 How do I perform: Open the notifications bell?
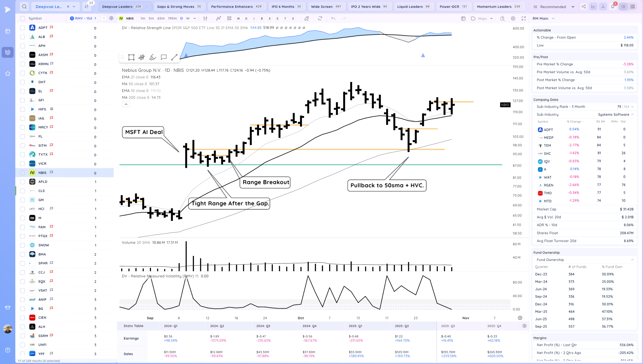coord(613,7)
